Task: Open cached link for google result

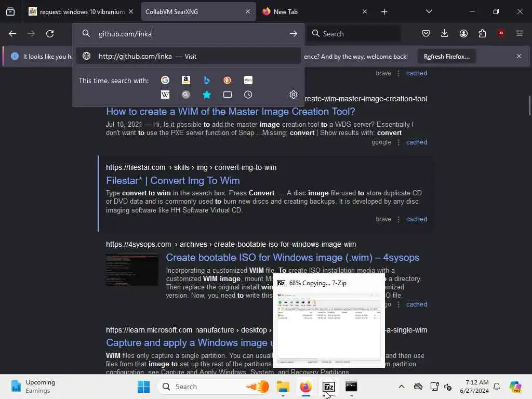Action: tap(417, 142)
